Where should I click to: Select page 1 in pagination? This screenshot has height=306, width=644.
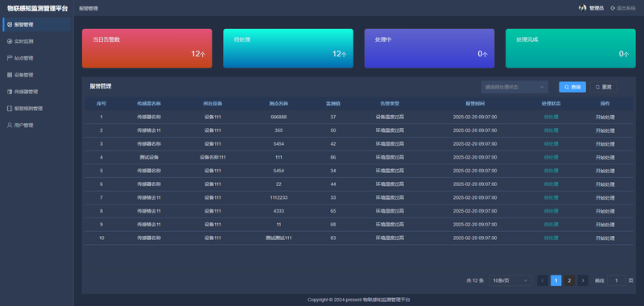pyautogui.click(x=555, y=280)
